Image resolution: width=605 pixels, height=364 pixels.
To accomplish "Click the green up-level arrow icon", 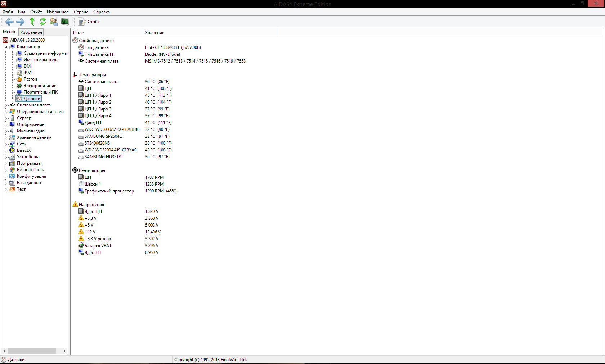I will (32, 22).
